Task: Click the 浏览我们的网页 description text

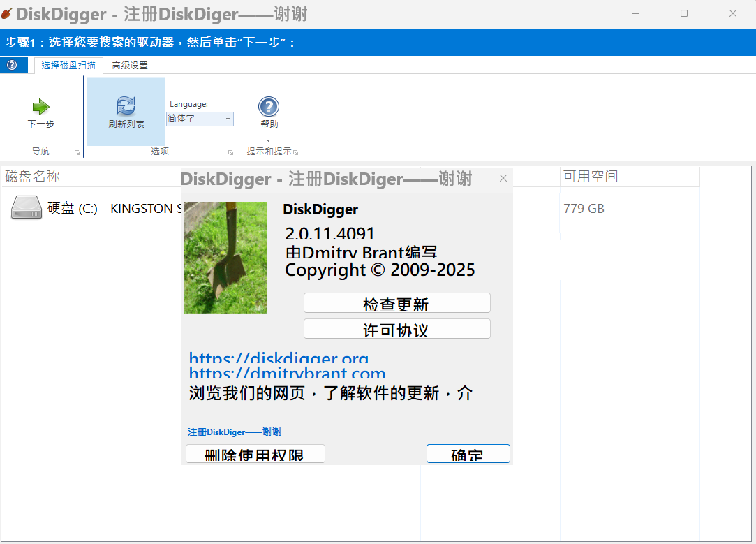Action: (330, 393)
